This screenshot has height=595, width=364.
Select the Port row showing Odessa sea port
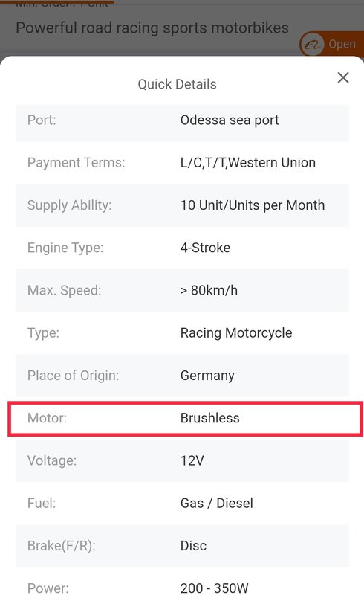[x=182, y=120]
